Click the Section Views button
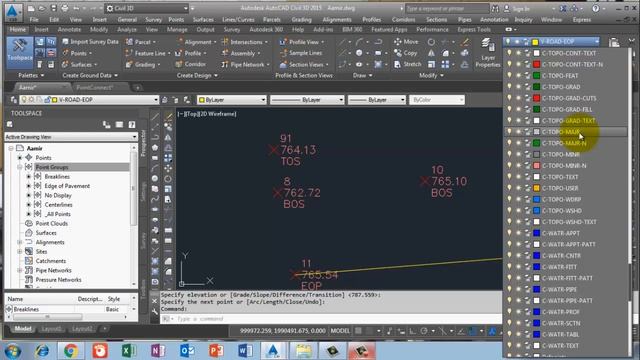This screenshot has height=360, width=640. pyautogui.click(x=304, y=64)
